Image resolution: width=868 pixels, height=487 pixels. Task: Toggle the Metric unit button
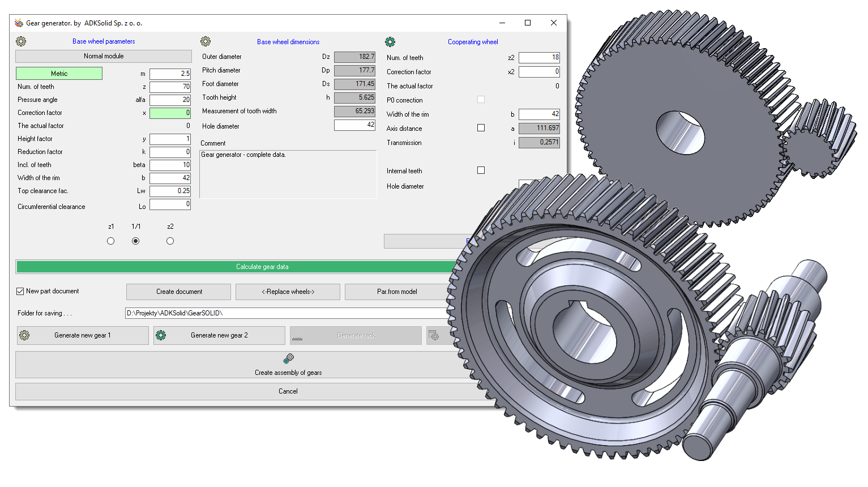[x=59, y=74]
